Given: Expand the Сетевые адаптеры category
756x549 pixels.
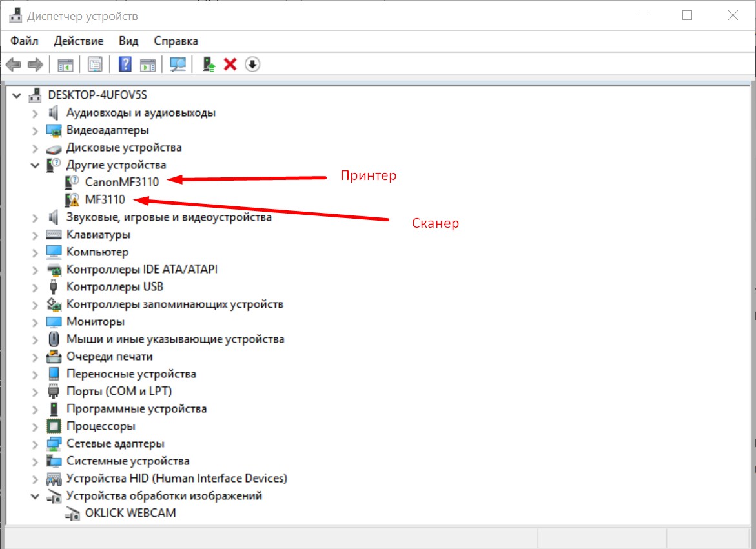Looking at the screenshot, I should [x=34, y=443].
